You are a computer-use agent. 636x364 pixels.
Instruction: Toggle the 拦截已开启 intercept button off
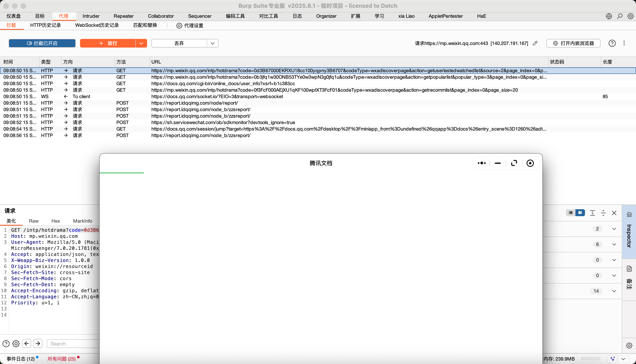pyautogui.click(x=42, y=43)
